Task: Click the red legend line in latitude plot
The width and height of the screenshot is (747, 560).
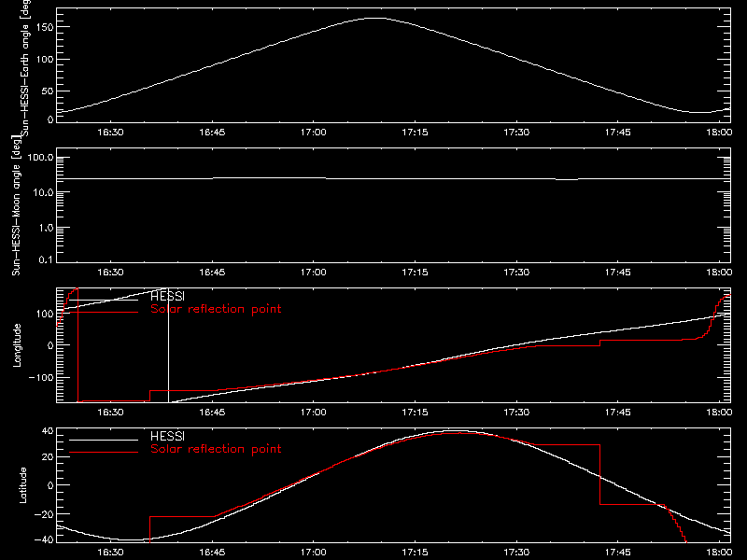Action: (x=104, y=452)
